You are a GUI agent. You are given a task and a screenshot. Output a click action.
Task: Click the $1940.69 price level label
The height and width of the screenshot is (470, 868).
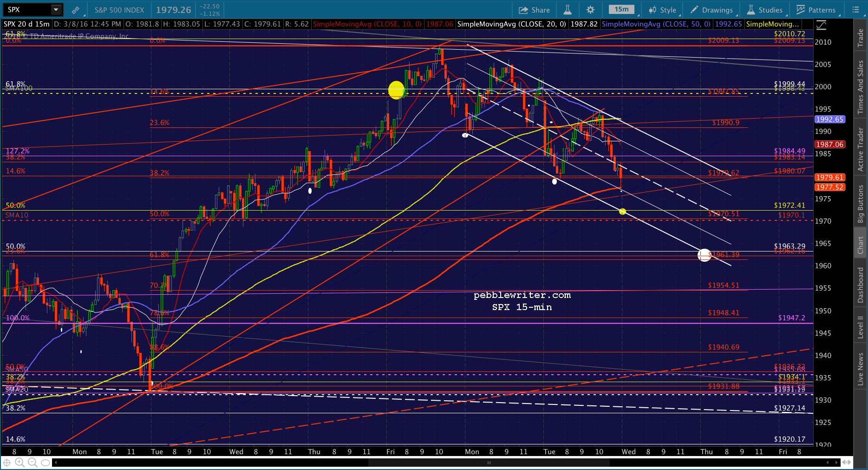pyautogui.click(x=724, y=347)
